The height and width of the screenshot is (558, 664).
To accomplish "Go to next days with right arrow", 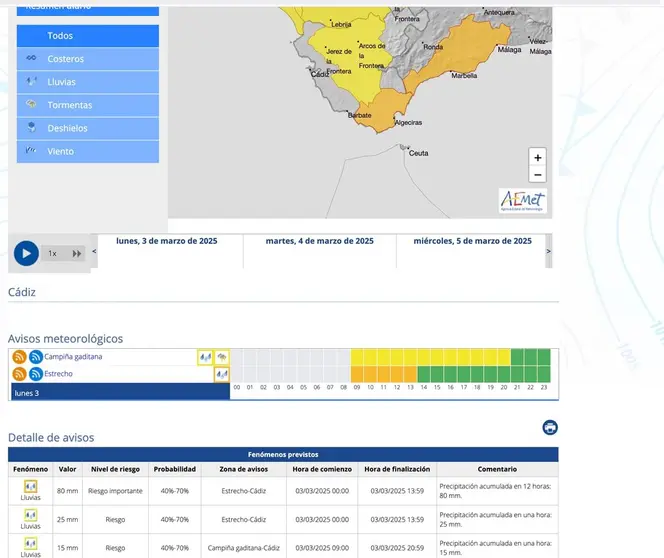I will [x=548, y=251].
